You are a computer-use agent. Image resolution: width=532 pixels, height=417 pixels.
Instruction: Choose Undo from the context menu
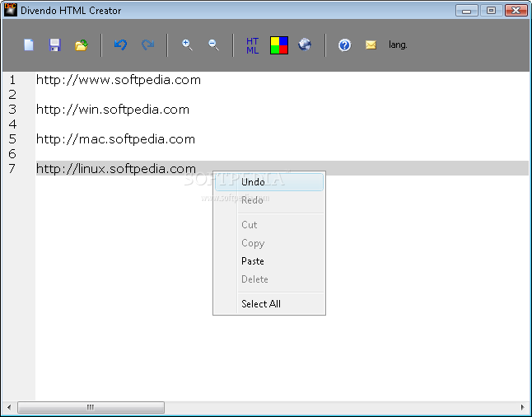click(269, 182)
